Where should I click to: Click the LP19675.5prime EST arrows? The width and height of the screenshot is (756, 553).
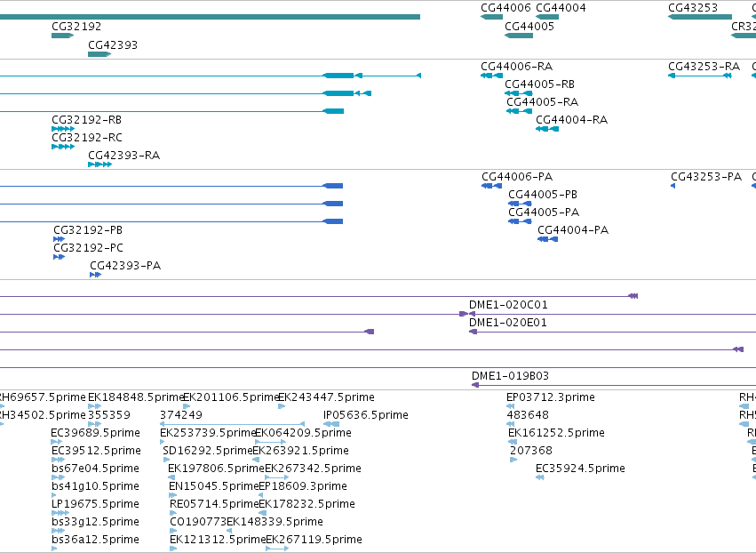pos(60,513)
